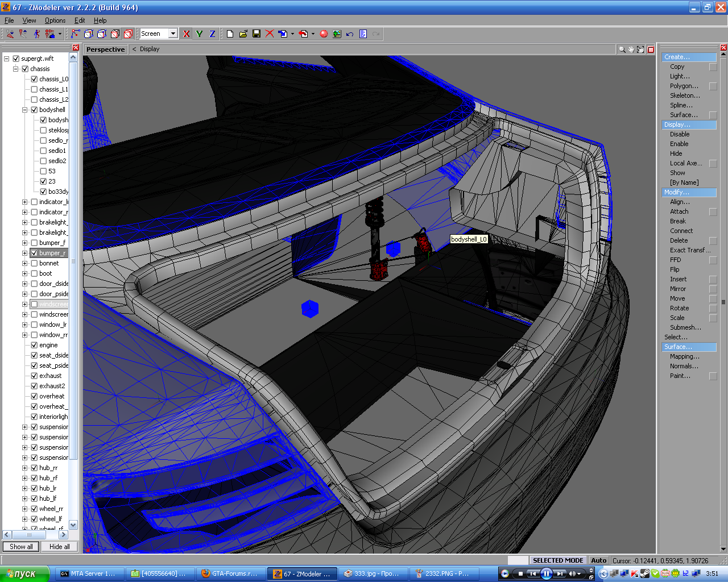Image resolution: width=728 pixels, height=582 pixels.
Task: Click the zoom extents viewport icon
Action: (x=641, y=49)
